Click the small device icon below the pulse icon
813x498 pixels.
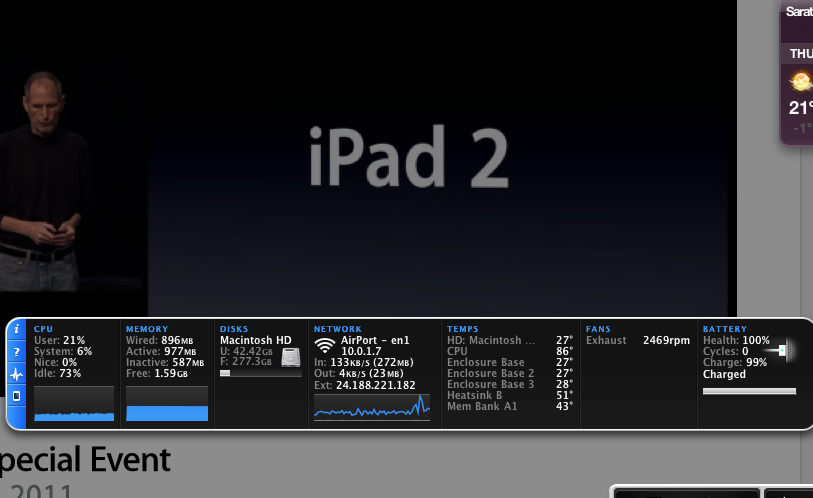(x=17, y=396)
